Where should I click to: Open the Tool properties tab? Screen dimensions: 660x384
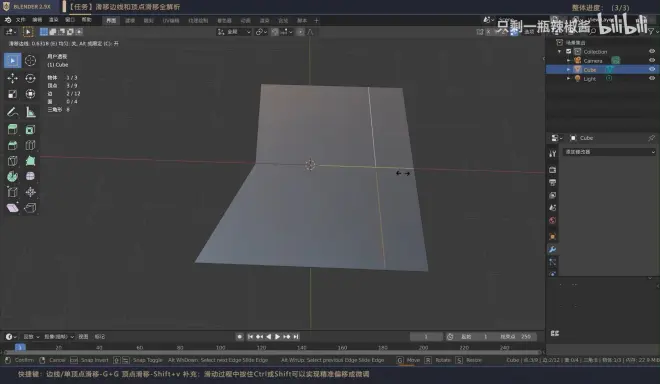553,154
